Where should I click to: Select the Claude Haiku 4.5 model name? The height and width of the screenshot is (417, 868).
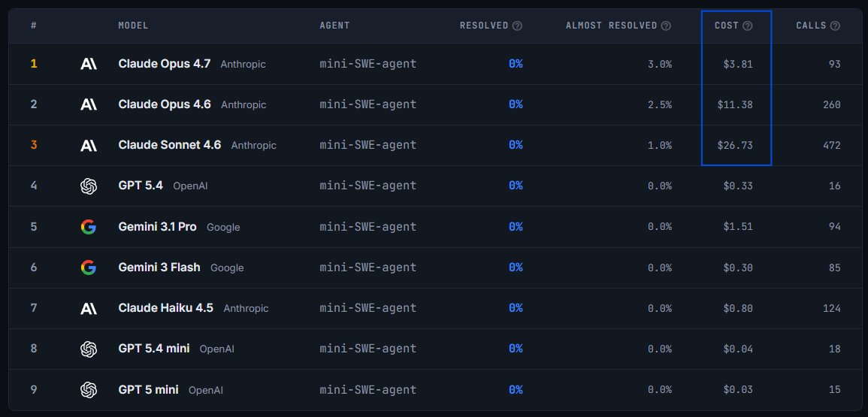click(165, 308)
